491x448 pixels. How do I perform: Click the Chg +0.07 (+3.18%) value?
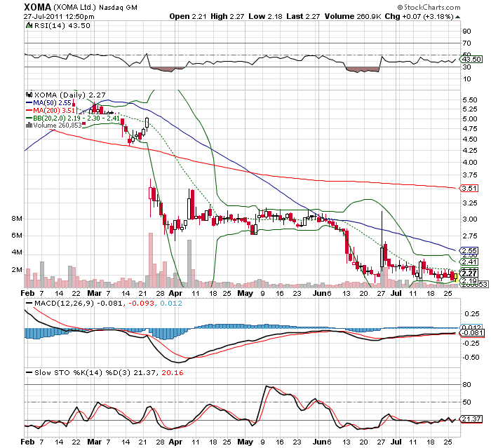pyautogui.click(x=419, y=16)
